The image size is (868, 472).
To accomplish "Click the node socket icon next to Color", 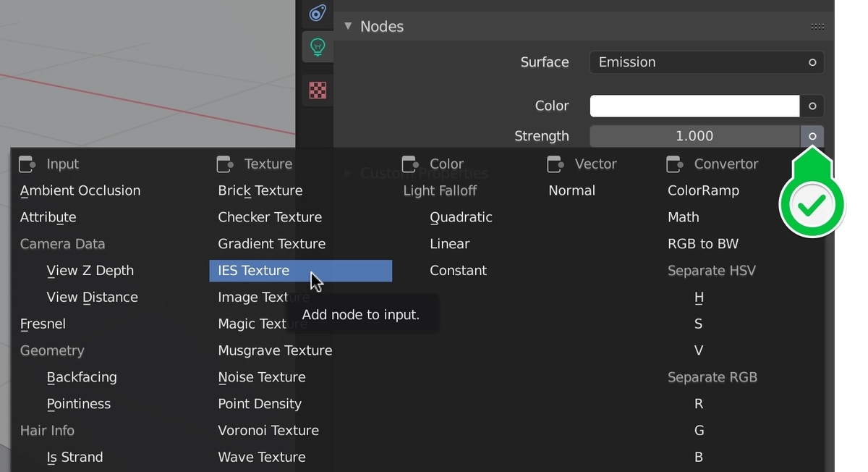I will [x=812, y=106].
